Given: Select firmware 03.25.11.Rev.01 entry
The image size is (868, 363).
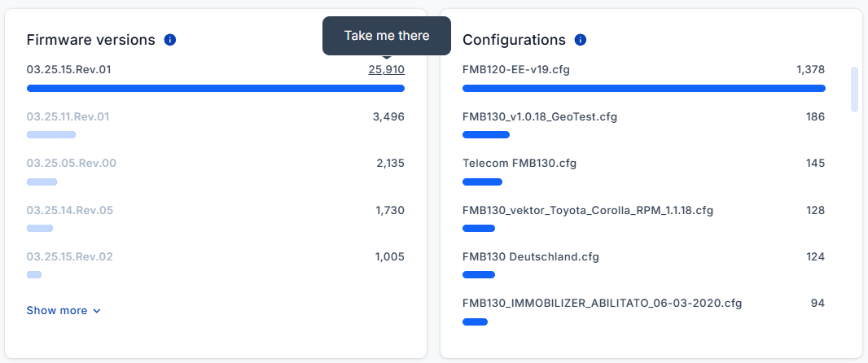Looking at the screenshot, I should pyautogui.click(x=68, y=116).
